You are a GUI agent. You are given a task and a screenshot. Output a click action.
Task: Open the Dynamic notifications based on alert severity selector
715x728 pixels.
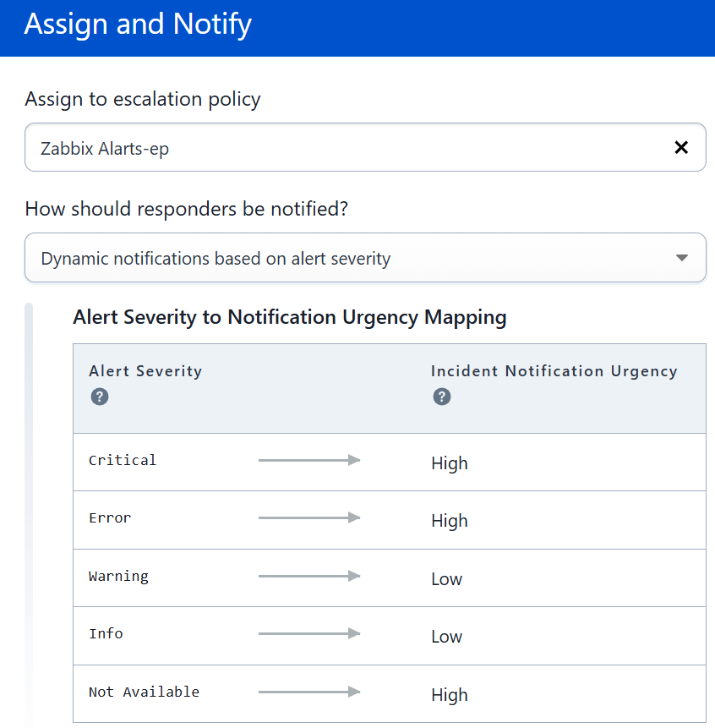click(x=338, y=258)
